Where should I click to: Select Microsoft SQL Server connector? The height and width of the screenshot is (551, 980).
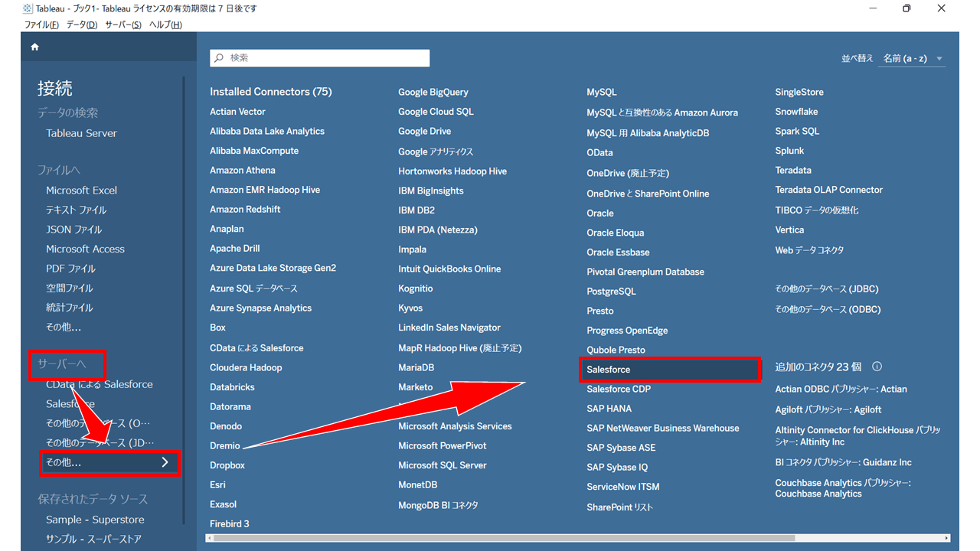(443, 465)
